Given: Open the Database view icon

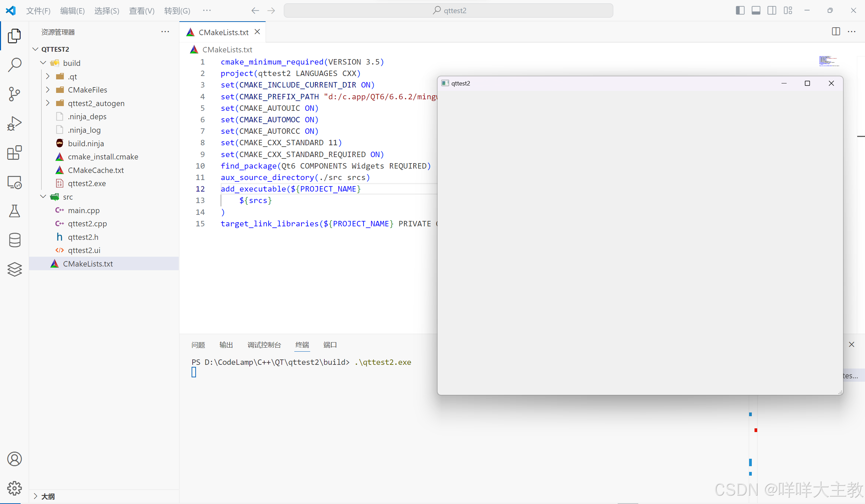Looking at the screenshot, I should coord(15,240).
